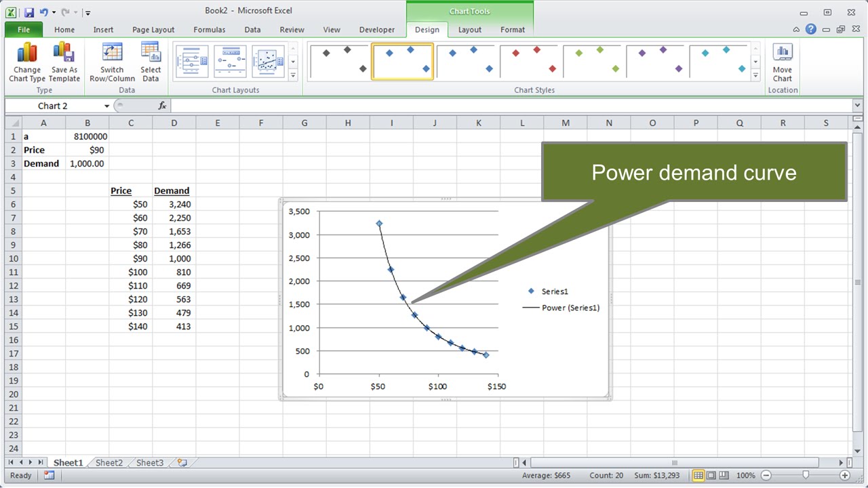This screenshot has width=868, height=488.
Task: Click the Excel application icon
Action: (12, 12)
